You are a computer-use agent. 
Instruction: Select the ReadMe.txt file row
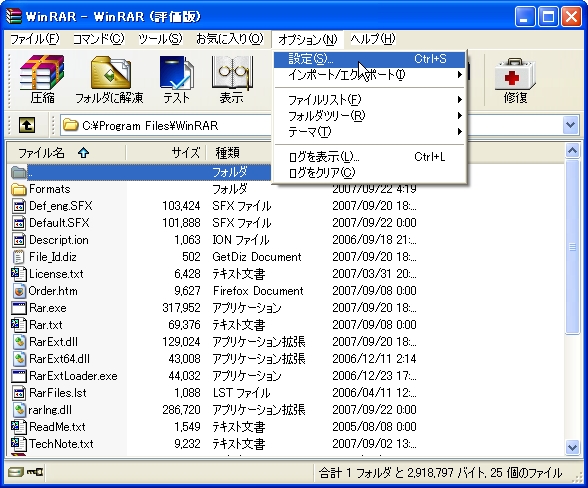[214, 427]
